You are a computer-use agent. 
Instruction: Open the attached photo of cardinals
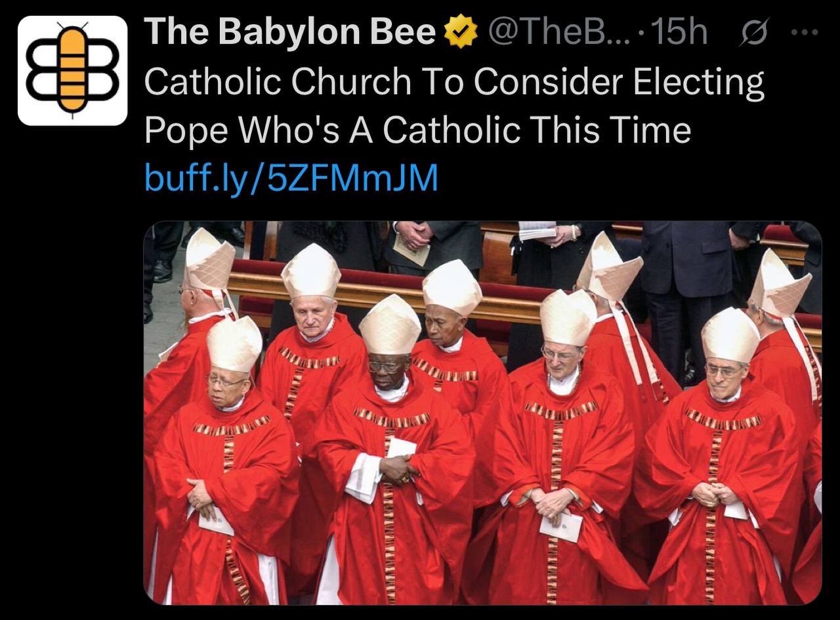click(482, 412)
